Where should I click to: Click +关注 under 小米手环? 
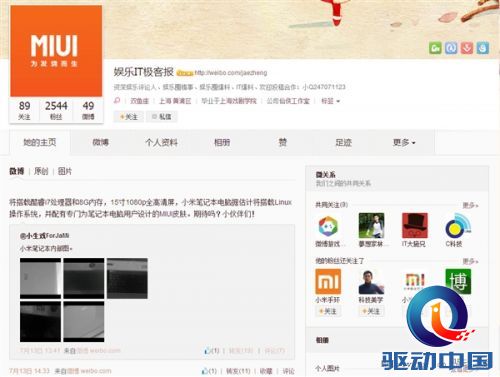(x=328, y=311)
